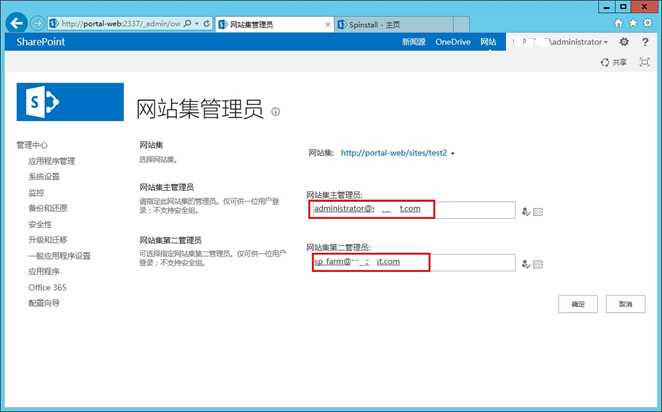This screenshot has width=662, height=412.
Task: Open browse address book for 网站集主管理员
Action: [538, 212]
